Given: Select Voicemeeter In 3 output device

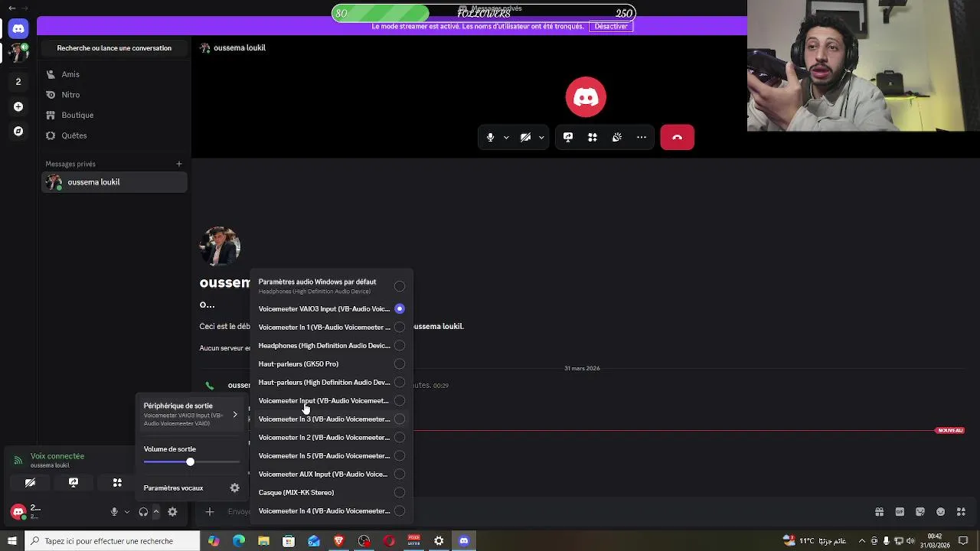Looking at the screenshot, I should tap(332, 419).
